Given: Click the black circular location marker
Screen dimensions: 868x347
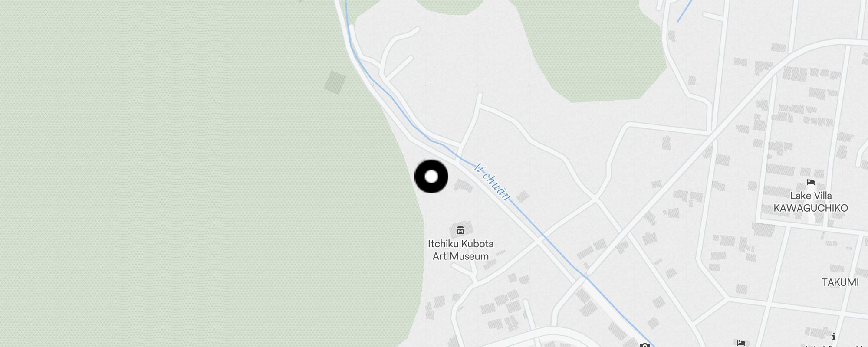Looking at the screenshot, I should pyautogui.click(x=431, y=177).
